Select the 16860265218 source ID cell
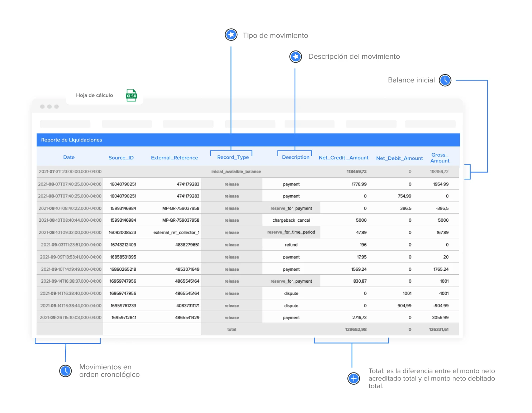Image resolution: width=532 pixels, height=413 pixels. coord(123,269)
